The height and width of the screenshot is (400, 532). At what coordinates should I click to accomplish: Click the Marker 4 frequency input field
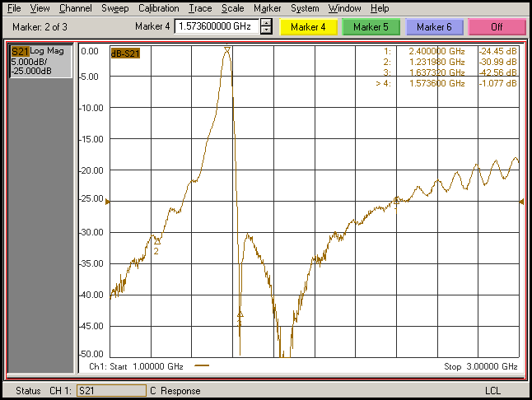pos(217,26)
